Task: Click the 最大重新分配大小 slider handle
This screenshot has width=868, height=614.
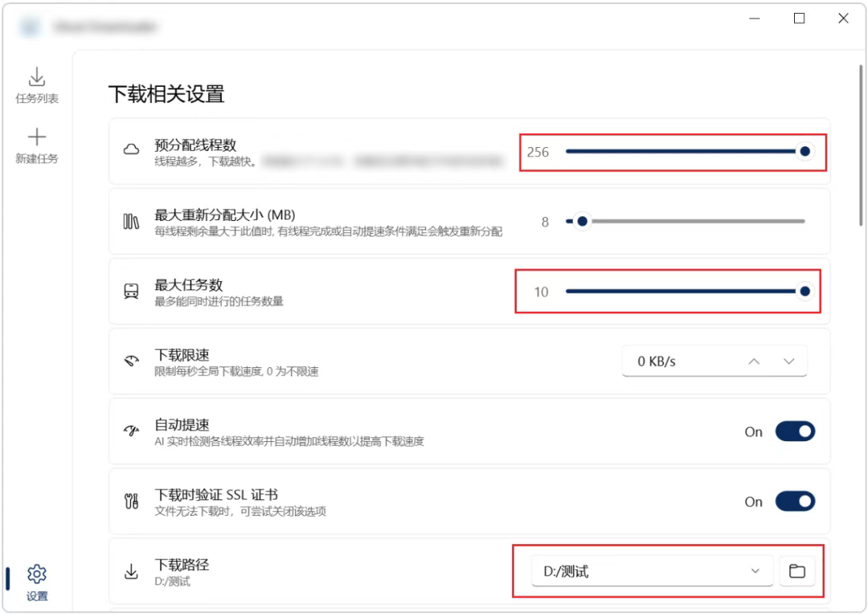Action: pyautogui.click(x=582, y=222)
